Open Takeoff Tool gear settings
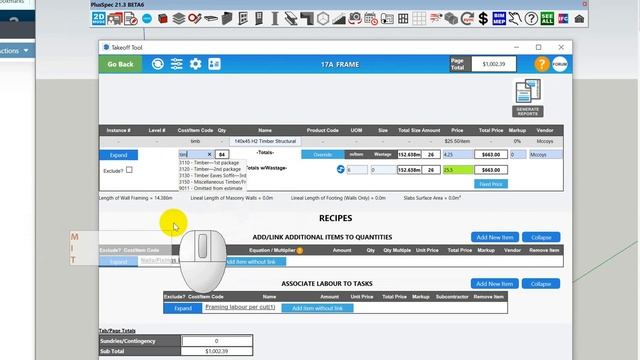640x360 pixels. [x=196, y=64]
